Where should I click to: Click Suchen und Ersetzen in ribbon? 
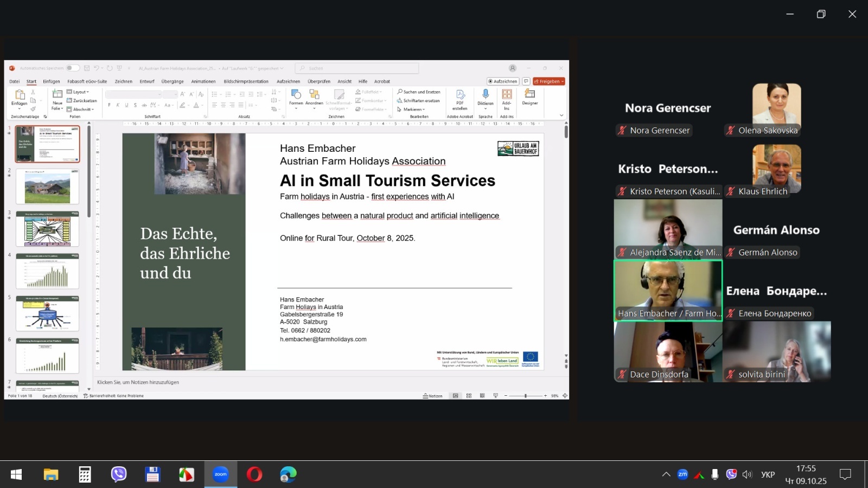(x=418, y=92)
